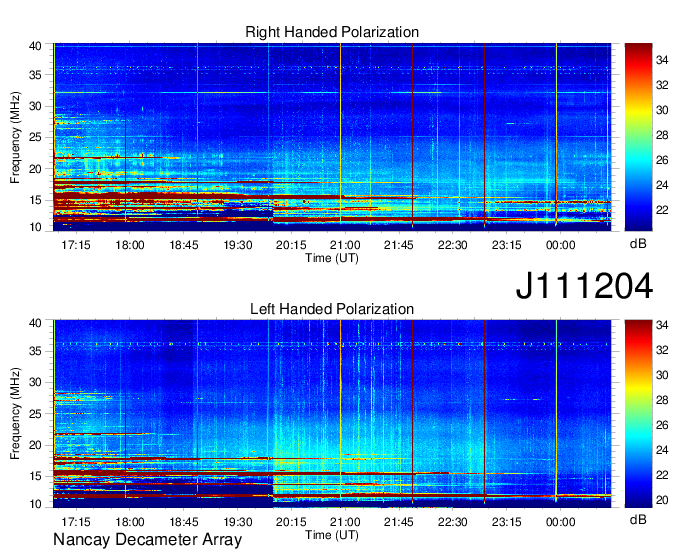Screen dimensions: 680x552
Task: Click "22" value on Right Handed dB colorbar
Action: [662, 210]
